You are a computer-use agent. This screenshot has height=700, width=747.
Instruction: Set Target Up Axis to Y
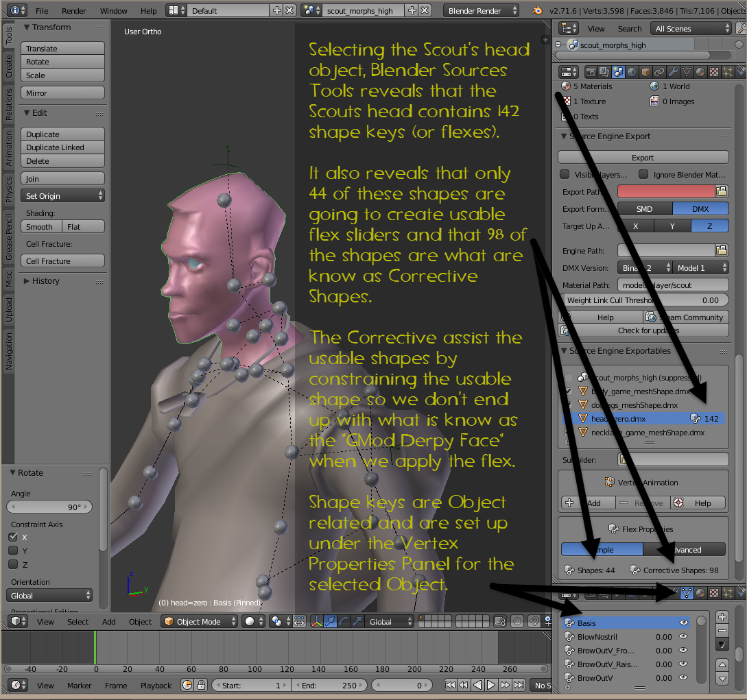(x=672, y=226)
